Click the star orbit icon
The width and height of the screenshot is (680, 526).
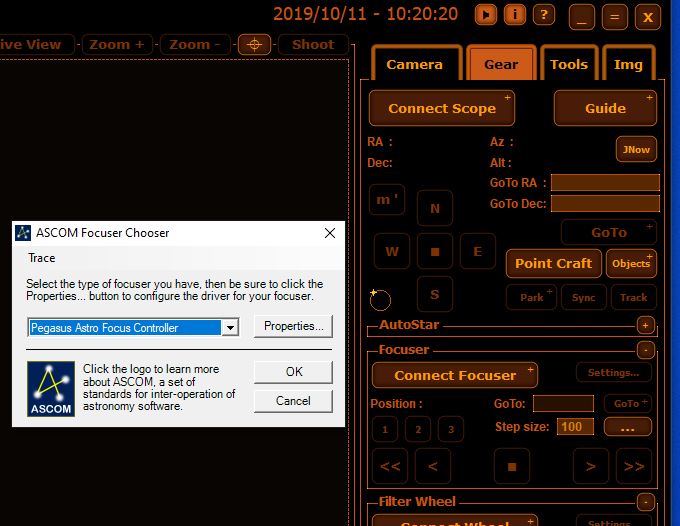(x=380, y=298)
